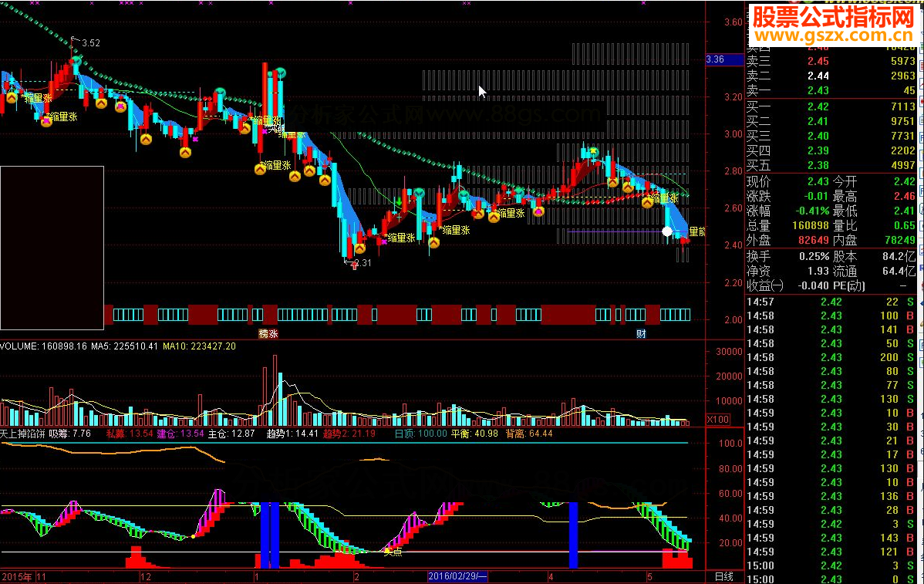Select the 14:58 trade row with volume 141
This screenshot has height=584, width=924.
[831, 330]
